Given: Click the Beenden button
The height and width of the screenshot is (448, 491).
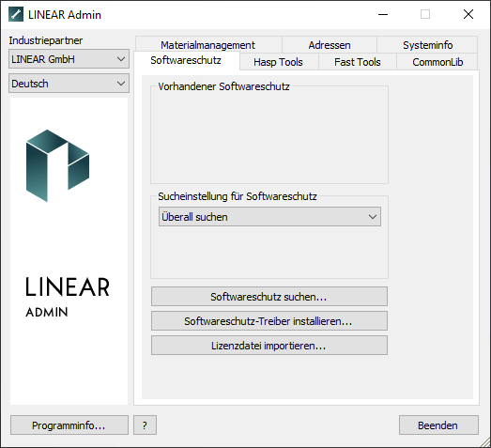Looking at the screenshot, I should [x=438, y=425].
